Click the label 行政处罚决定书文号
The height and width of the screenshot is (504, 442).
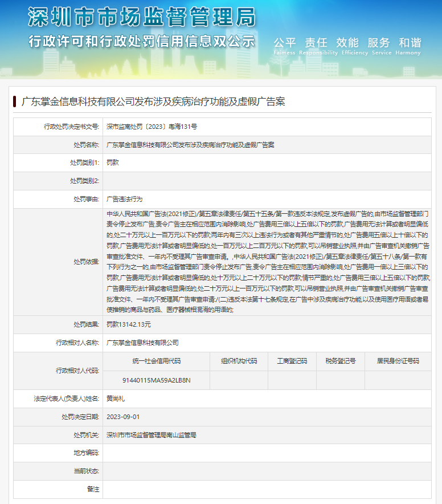pos(71,127)
